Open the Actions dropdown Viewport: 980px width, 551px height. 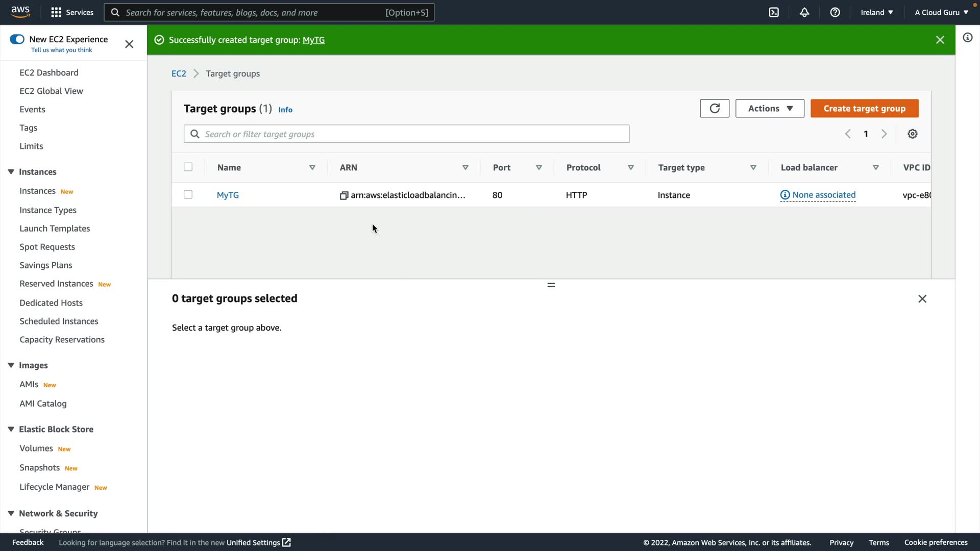(769, 108)
